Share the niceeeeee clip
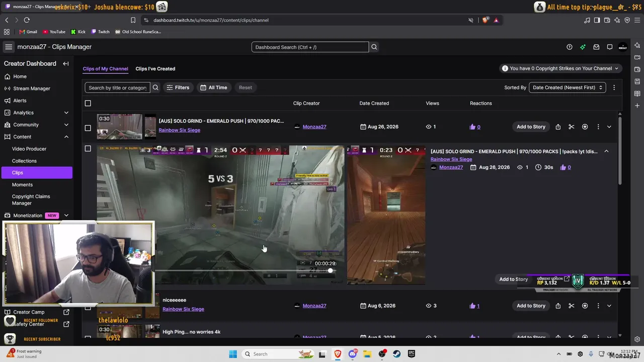Image resolution: width=644 pixels, height=362 pixels. (558, 306)
